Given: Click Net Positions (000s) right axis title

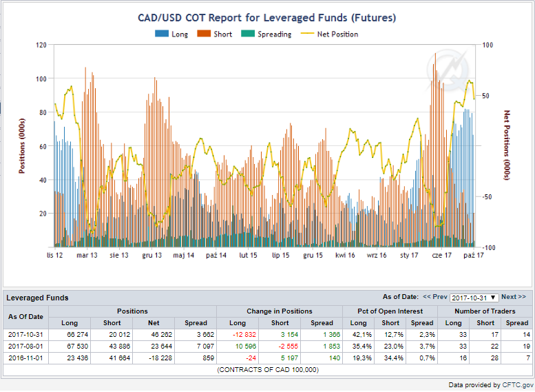Looking at the screenshot, I should pos(507,145).
